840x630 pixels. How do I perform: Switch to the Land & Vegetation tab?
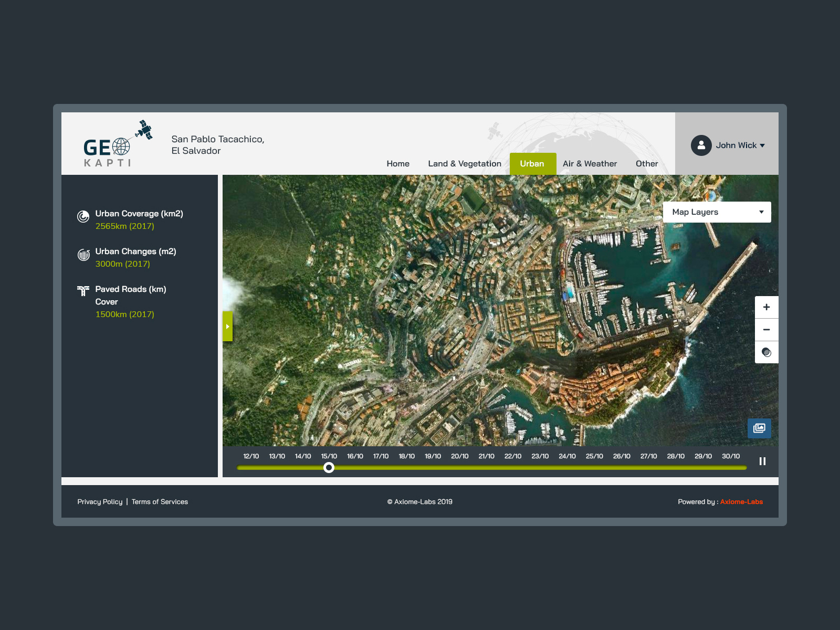point(465,163)
